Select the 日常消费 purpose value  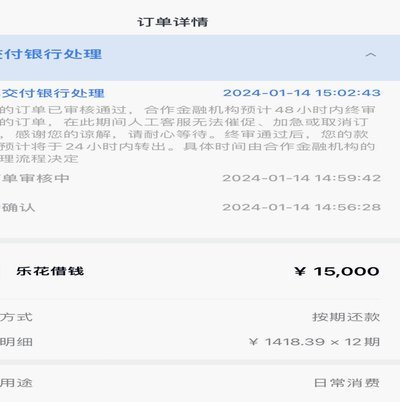click(347, 382)
